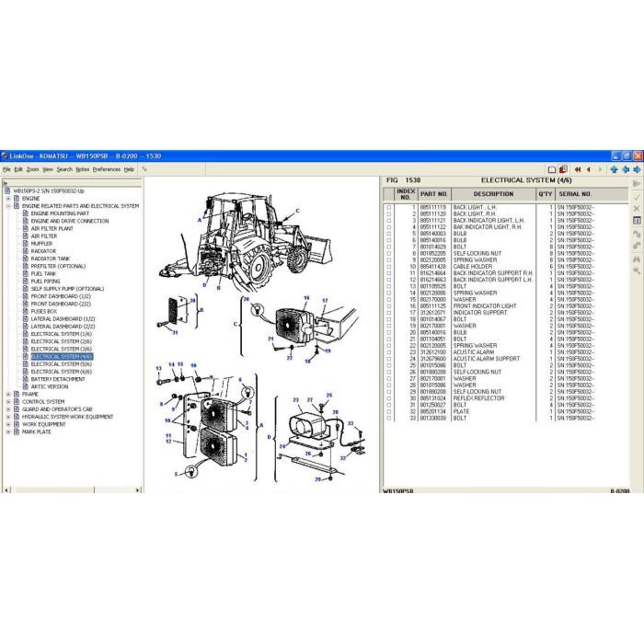
Task: Click the DESCRIPTION column header
Action: point(493,194)
